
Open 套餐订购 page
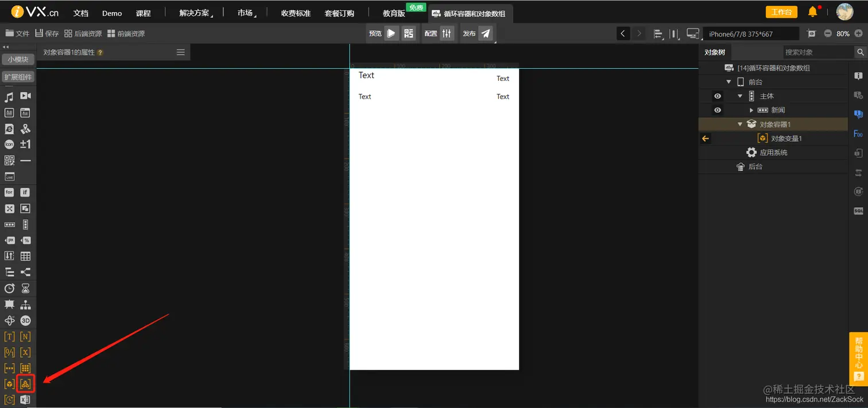pyautogui.click(x=339, y=13)
